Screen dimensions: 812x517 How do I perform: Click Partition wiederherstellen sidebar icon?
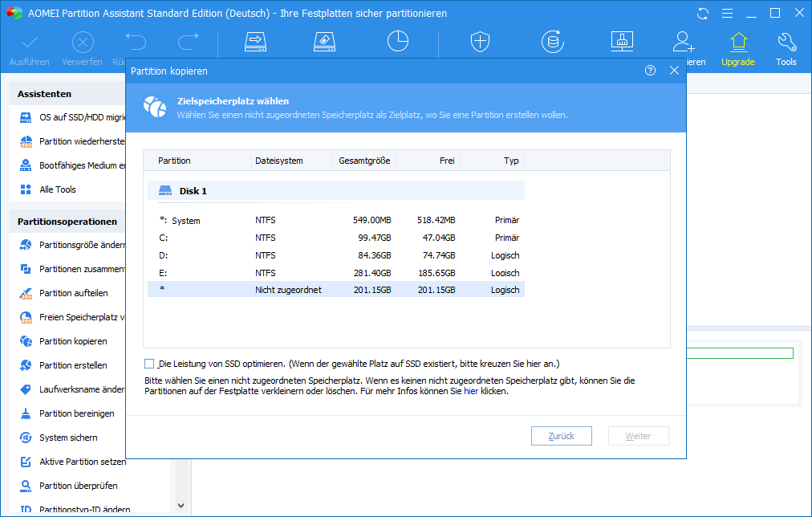pyautogui.click(x=26, y=141)
